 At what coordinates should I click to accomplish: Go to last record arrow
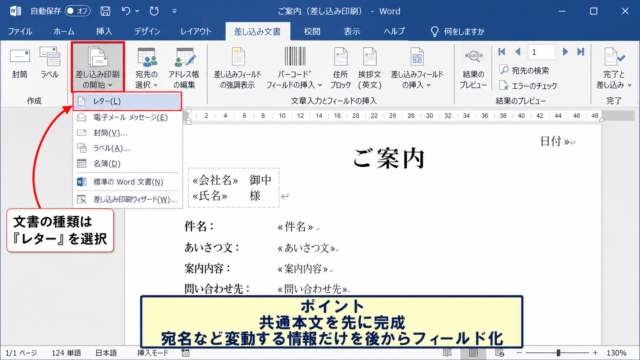(x=581, y=52)
